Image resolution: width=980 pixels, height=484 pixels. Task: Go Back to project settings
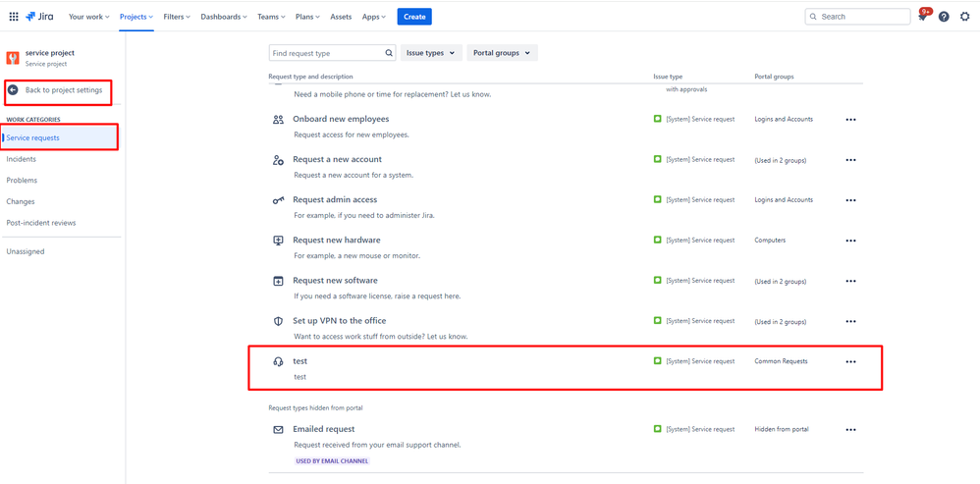pos(63,90)
